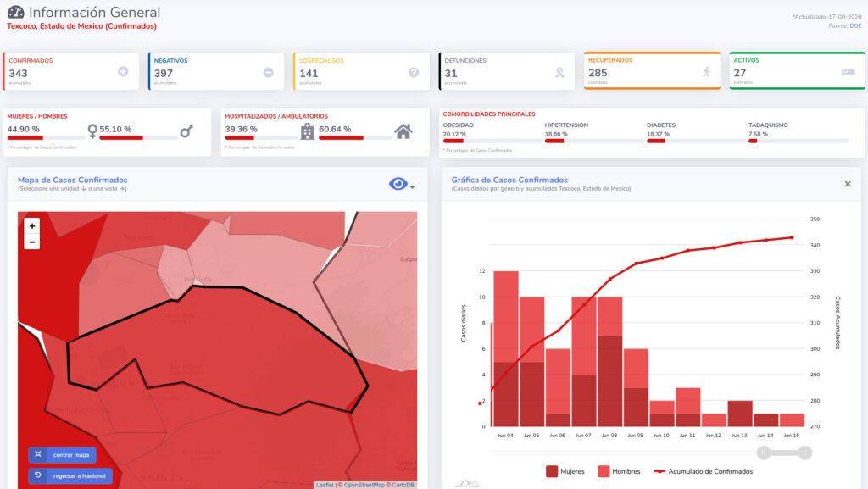
Task: Zoom out on the map
Action: 32,242
